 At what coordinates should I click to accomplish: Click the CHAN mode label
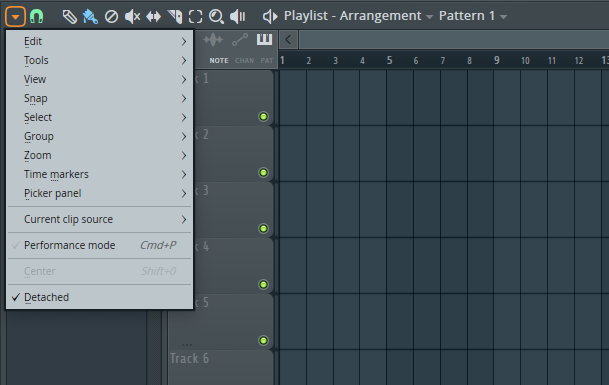click(x=245, y=61)
